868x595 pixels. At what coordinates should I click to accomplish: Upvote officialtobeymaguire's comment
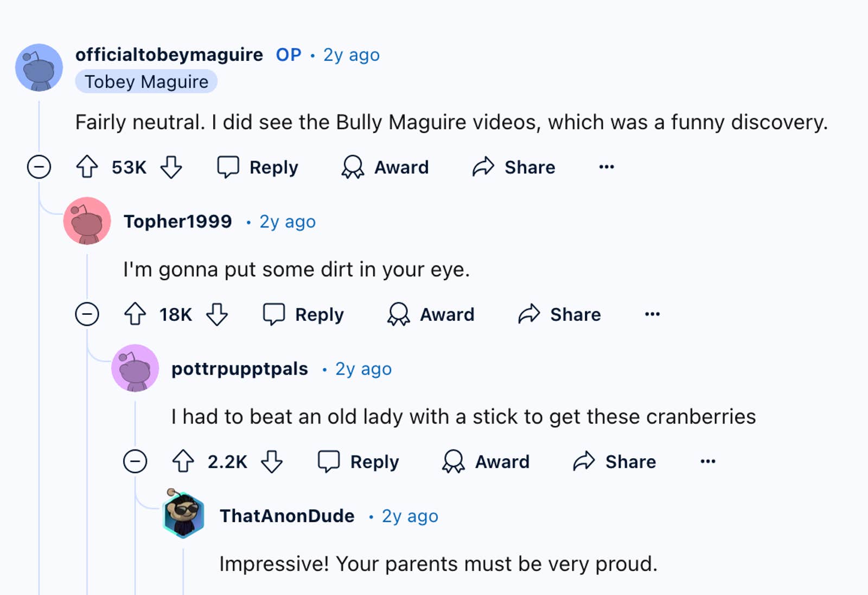point(87,167)
